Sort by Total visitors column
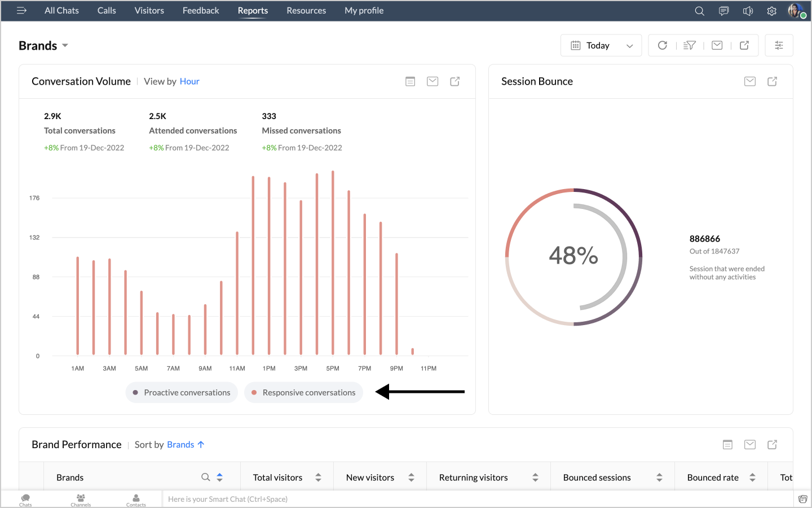Image resolution: width=812 pixels, height=508 pixels. click(318, 478)
